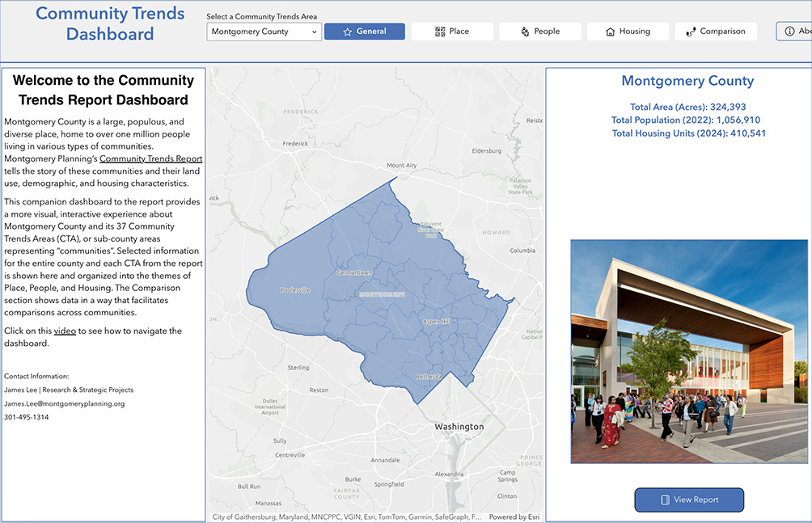Viewport: 812px width, 523px height.
Task: Click the person icon on the People button
Action: tap(525, 31)
